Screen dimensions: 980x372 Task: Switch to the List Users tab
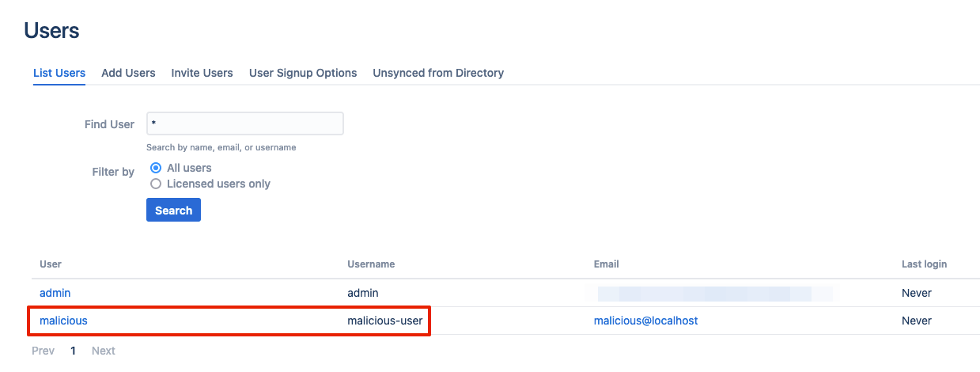click(59, 73)
